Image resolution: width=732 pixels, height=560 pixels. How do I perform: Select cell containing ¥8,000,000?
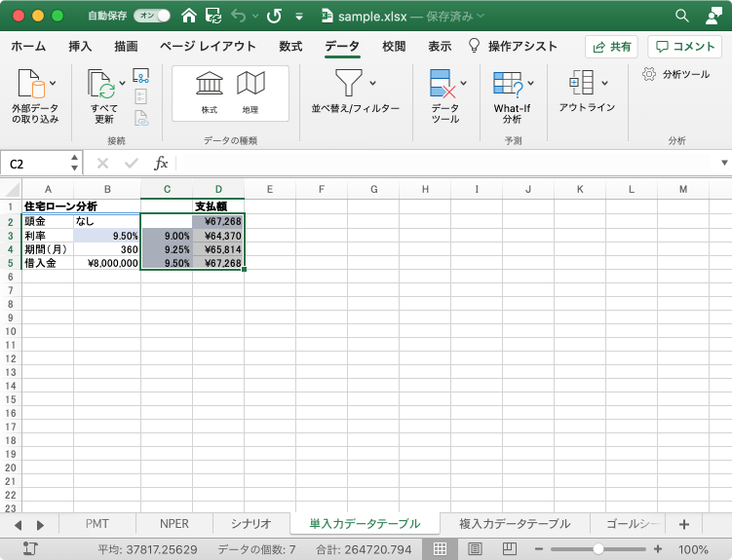pos(107,264)
